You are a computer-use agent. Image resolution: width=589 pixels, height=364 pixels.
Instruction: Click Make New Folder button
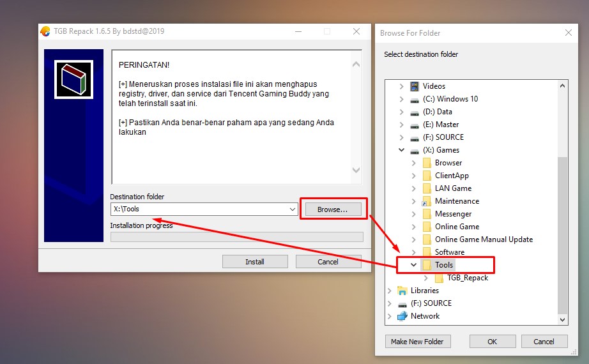[x=418, y=342]
